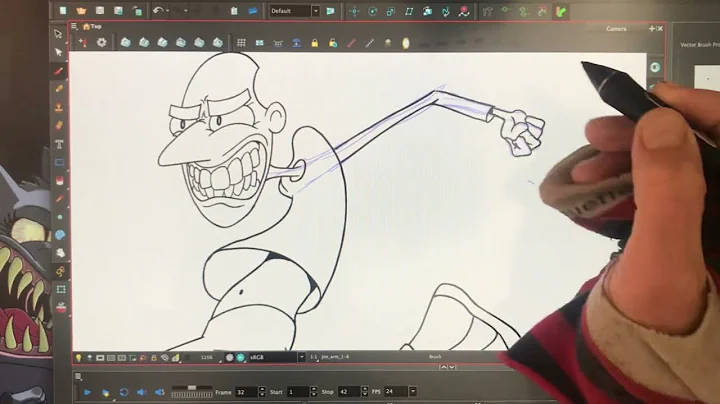
Task: Click the FPS field showing 24
Action: [x=396, y=392]
